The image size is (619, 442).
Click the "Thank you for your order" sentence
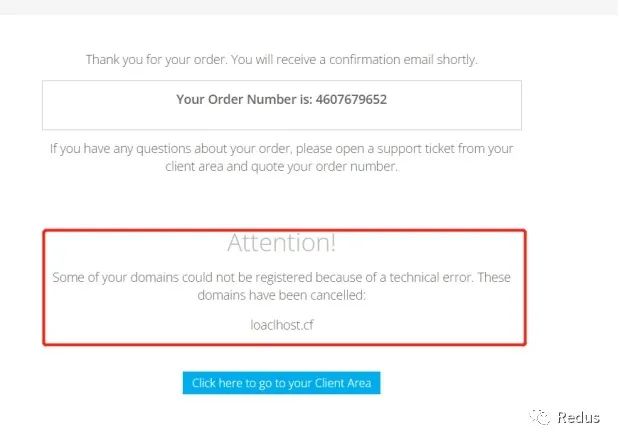coord(156,59)
